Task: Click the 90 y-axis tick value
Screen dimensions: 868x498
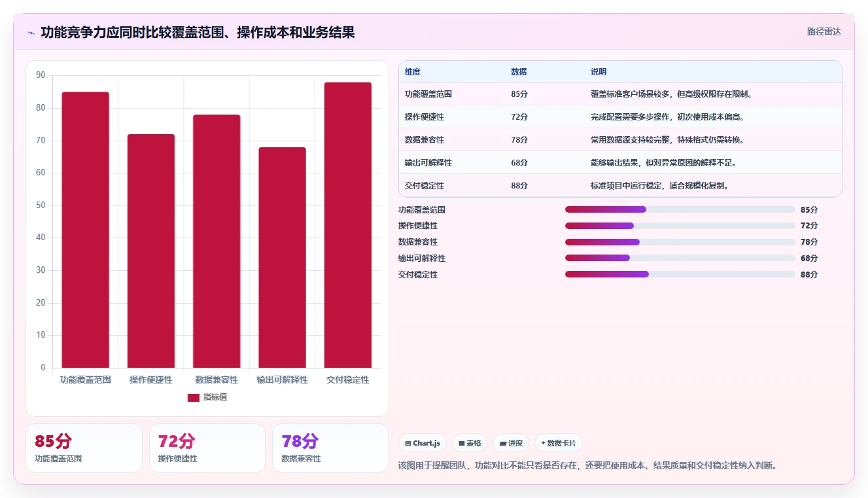Action: (41, 76)
